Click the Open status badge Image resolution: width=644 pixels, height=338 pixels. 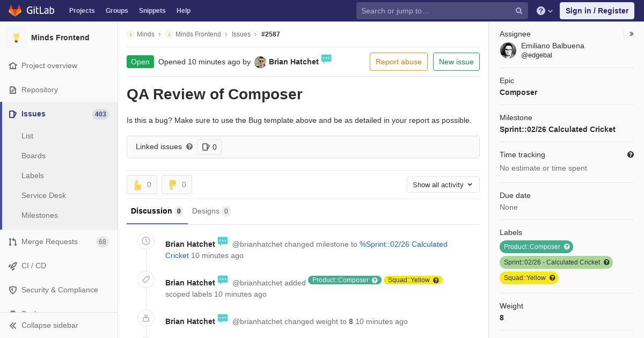[140, 62]
